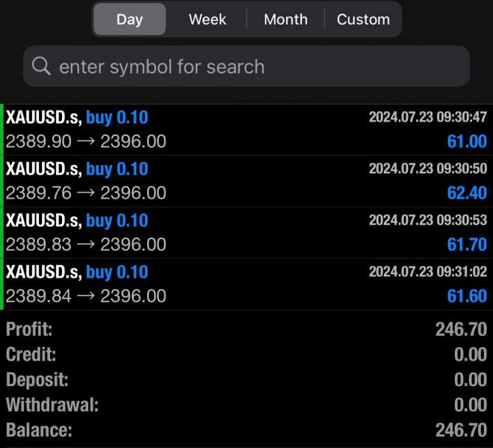Tap the 62.40 profit value
This screenshot has height=448, width=493.
point(466,193)
